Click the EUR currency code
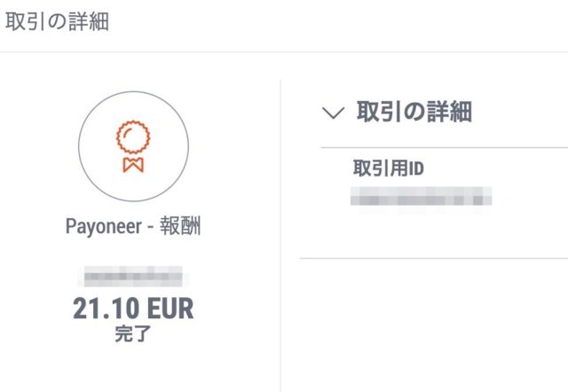The height and width of the screenshot is (392, 568). 169,309
